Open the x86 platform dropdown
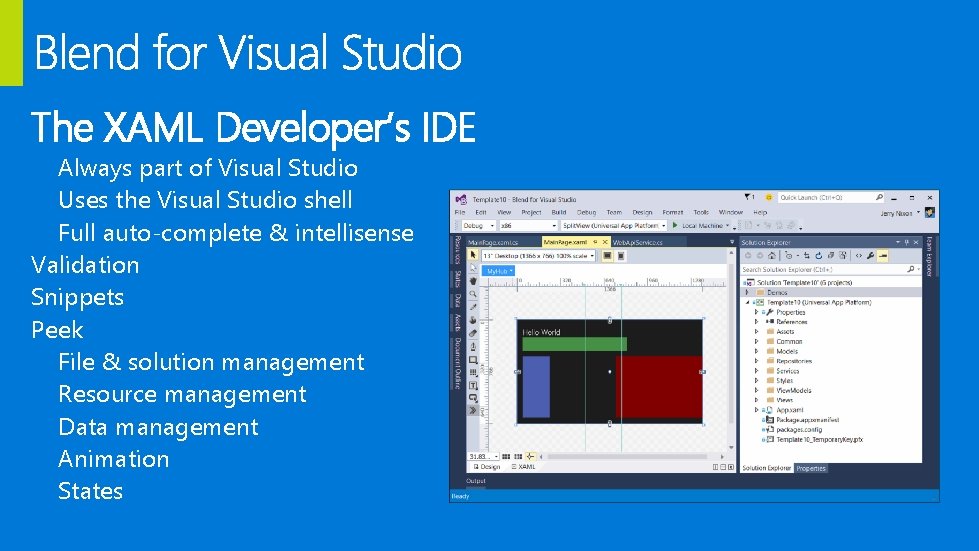Image resolution: width=979 pixels, height=551 pixels. pyautogui.click(x=528, y=225)
